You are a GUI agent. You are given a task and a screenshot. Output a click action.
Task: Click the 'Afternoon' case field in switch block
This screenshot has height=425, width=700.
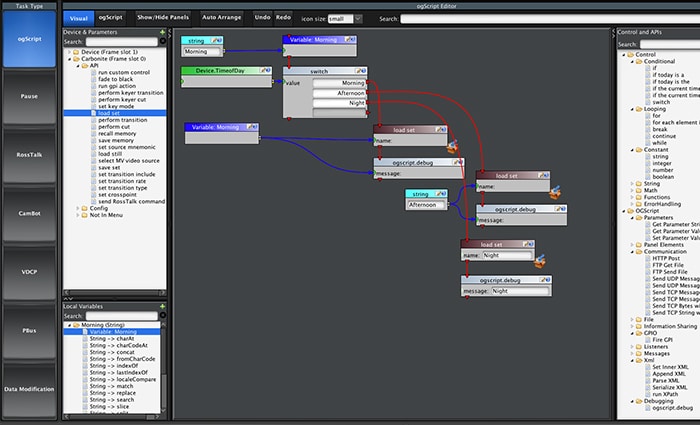[339, 93]
